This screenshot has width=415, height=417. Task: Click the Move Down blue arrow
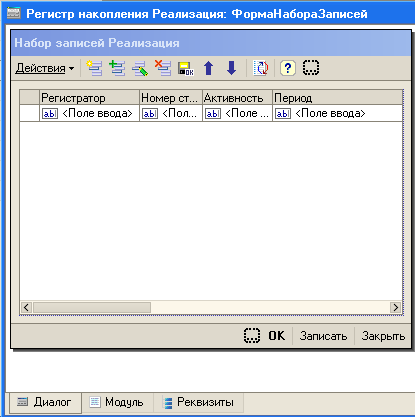[x=231, y=68]
